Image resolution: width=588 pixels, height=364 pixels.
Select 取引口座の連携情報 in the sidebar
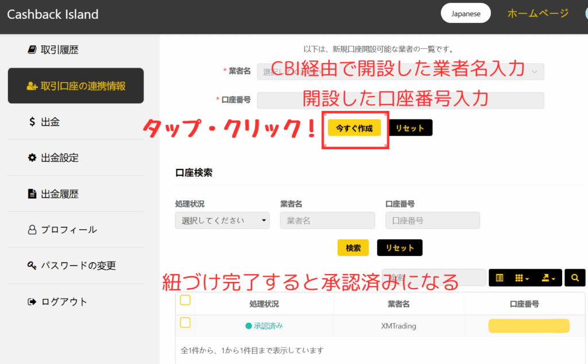coord(75,86)
